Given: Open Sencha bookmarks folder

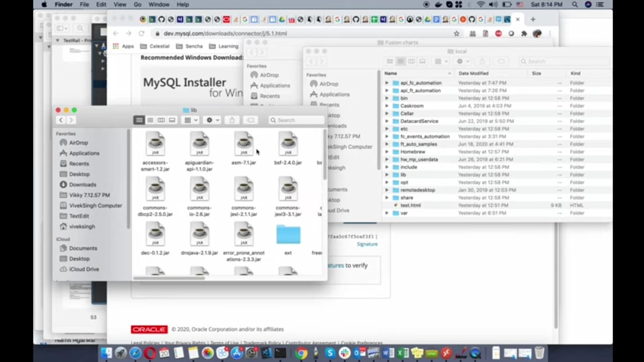Looking at the screenshot, I should [189, 46].
